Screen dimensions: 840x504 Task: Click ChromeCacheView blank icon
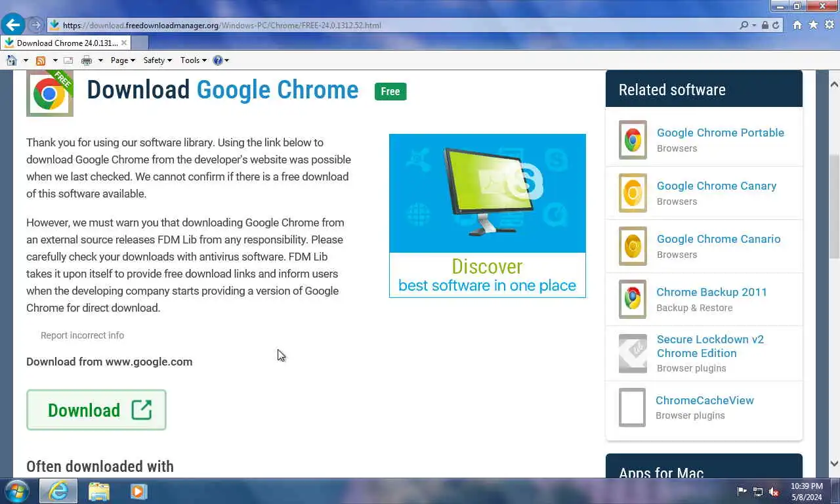tap(633, 408)
